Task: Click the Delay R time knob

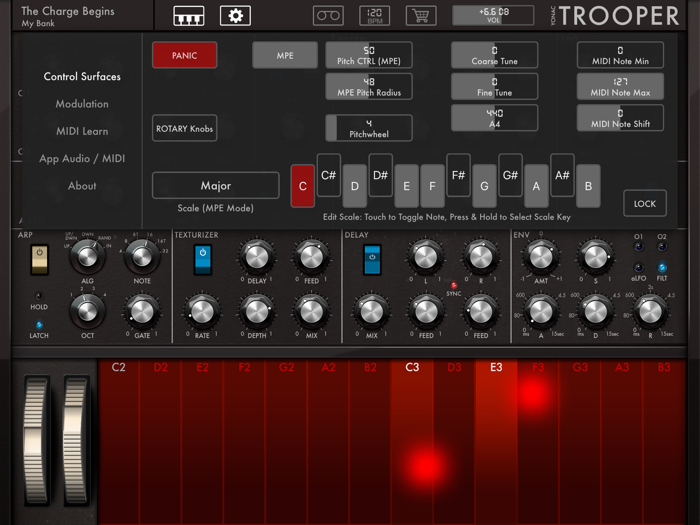Action: [x=481, y=257]
